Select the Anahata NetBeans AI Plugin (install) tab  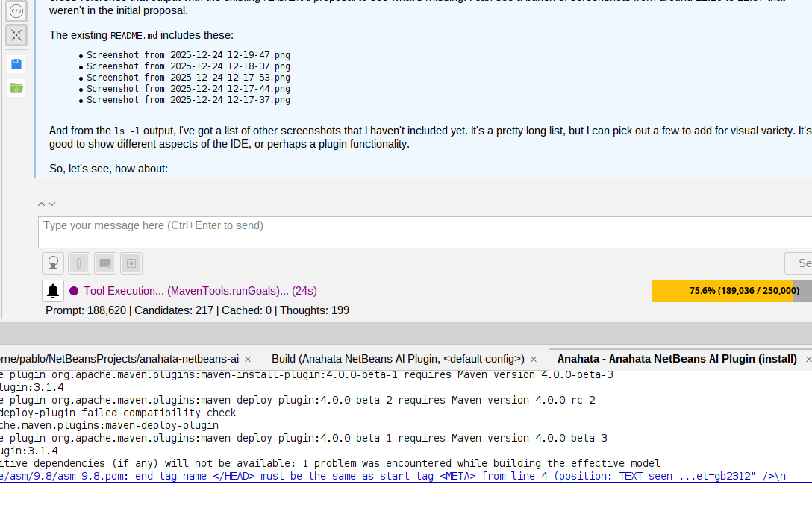coord(676,359)
